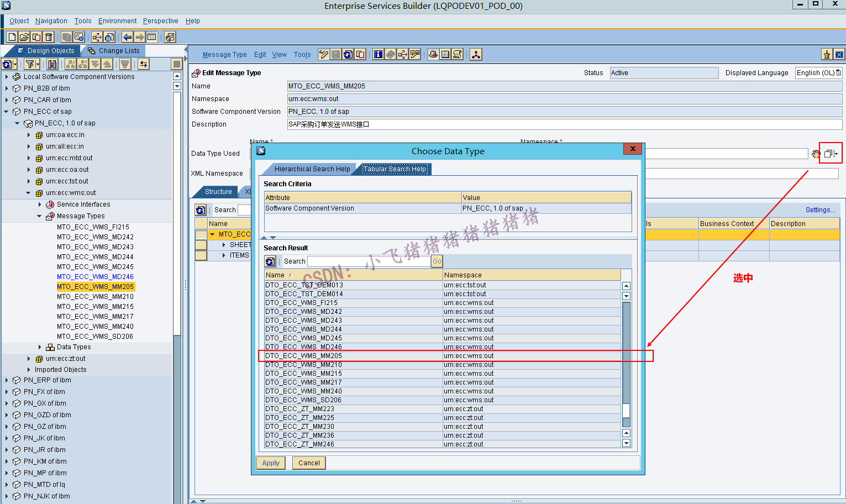
Task: Click the Name column header in results
Action: tap(354, 275)
